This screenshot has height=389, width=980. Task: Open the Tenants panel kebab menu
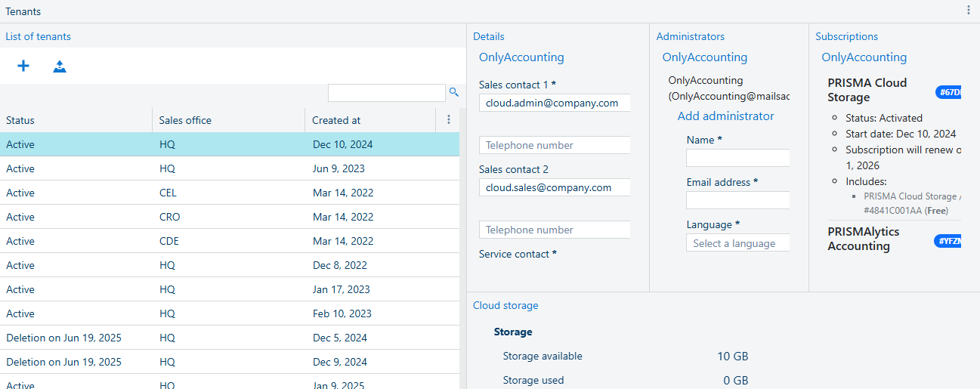click(x=969, y=11)
